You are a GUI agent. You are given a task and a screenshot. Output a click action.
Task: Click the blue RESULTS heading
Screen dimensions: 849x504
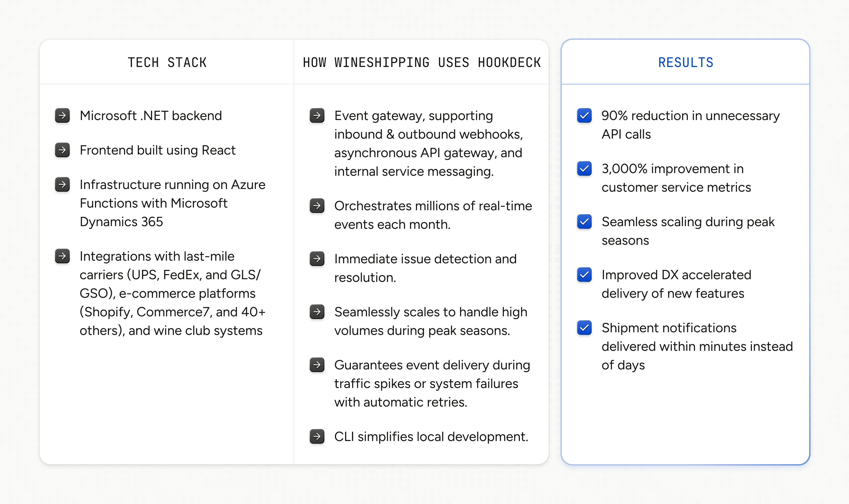(x=686, y=63)
